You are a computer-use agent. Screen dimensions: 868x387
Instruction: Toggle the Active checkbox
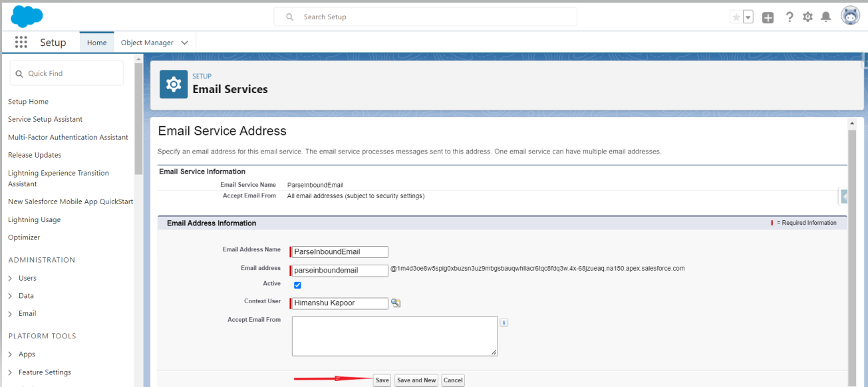(x=297, y=285)
